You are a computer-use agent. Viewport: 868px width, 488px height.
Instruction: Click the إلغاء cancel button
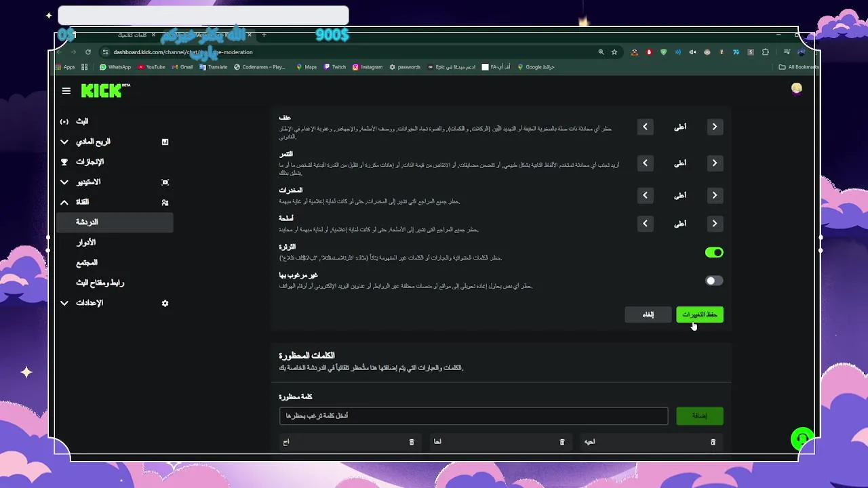pyautogui.click(x=648, y=314)
